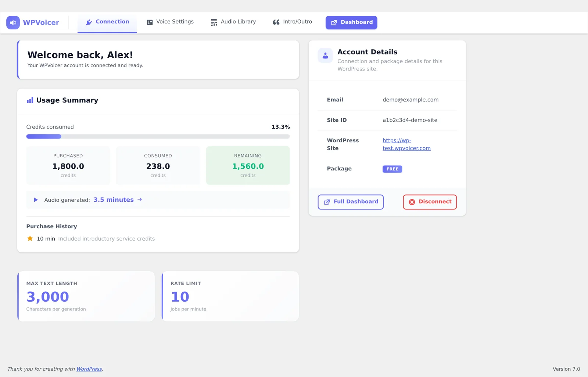Switch to the Voice Settings tab

[170, 22]
